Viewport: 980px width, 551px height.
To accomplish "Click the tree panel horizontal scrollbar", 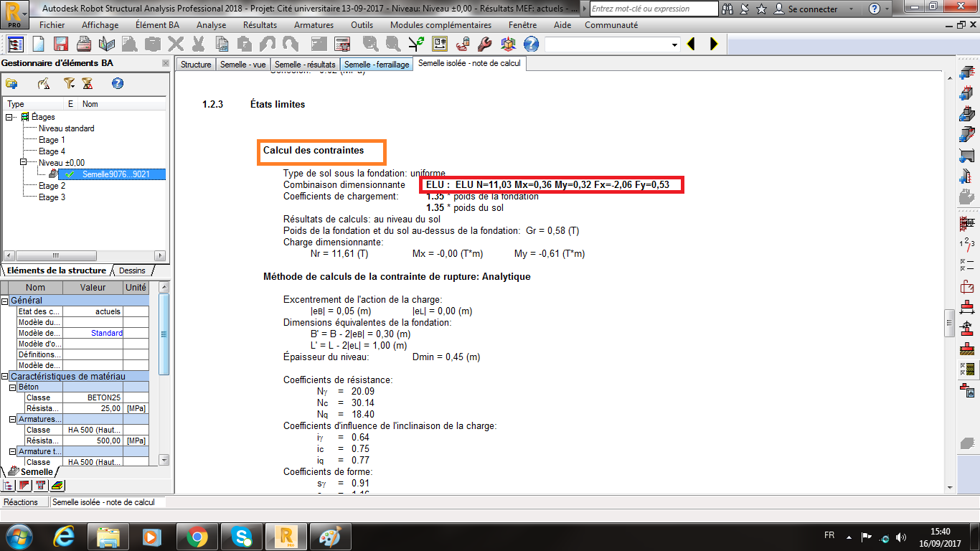I will click(x=85, y=255).
